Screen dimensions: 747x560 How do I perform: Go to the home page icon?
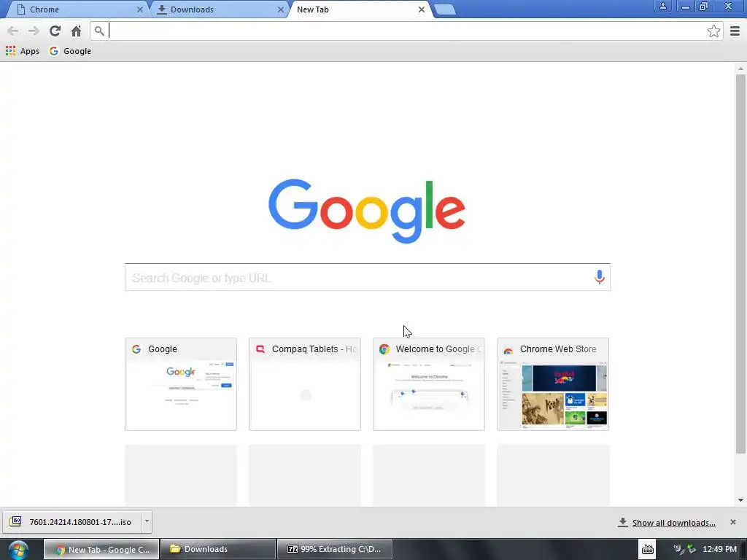(76, 31)
